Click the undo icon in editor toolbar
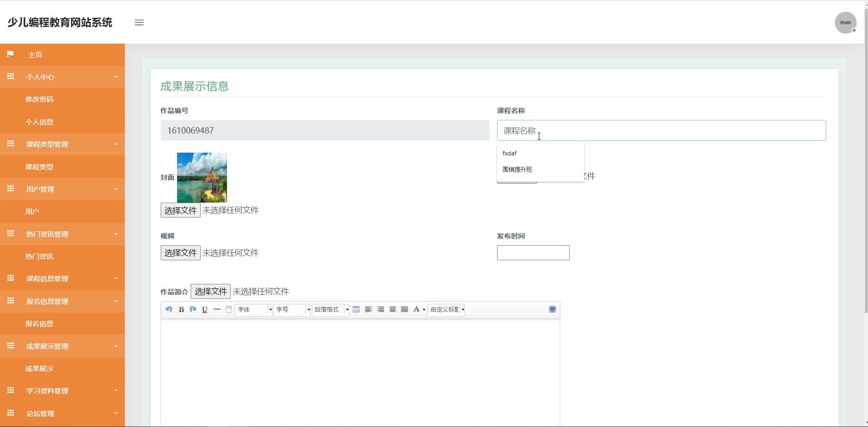 point(169,309)
